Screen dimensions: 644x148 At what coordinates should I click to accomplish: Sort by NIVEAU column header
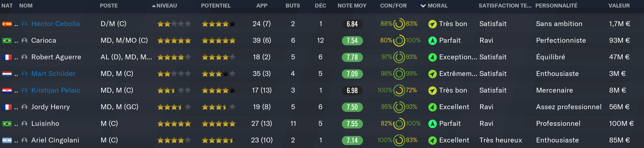[167, 6]
